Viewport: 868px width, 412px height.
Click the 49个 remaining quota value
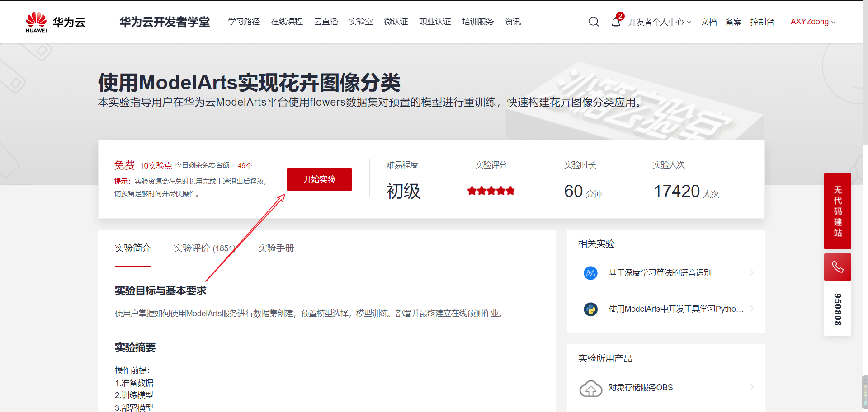[x=245, y=166]
